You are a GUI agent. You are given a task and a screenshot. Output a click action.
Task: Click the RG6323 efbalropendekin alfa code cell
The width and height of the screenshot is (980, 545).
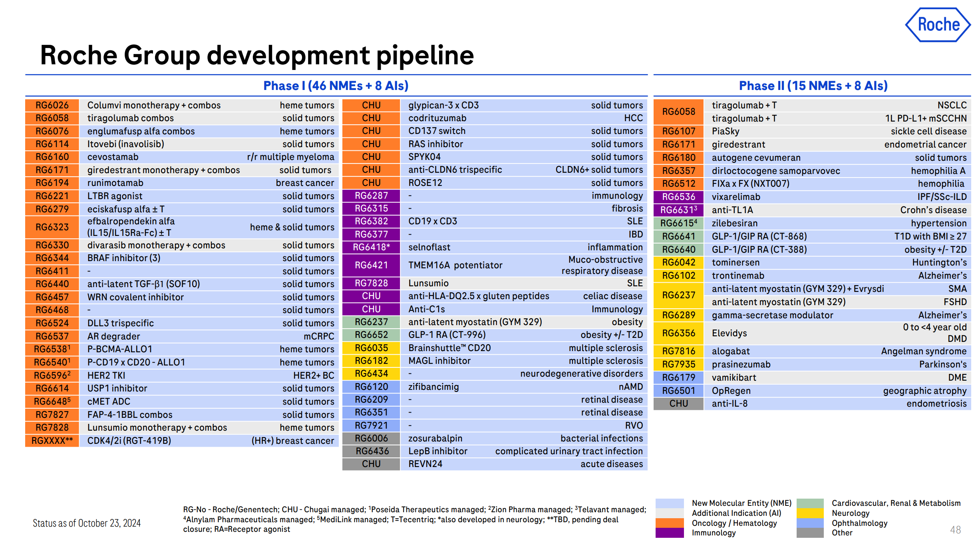coord(52,227)
